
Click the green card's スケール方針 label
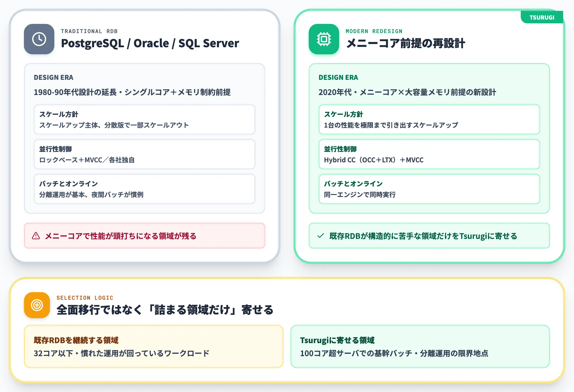click(x=344, y=114)
